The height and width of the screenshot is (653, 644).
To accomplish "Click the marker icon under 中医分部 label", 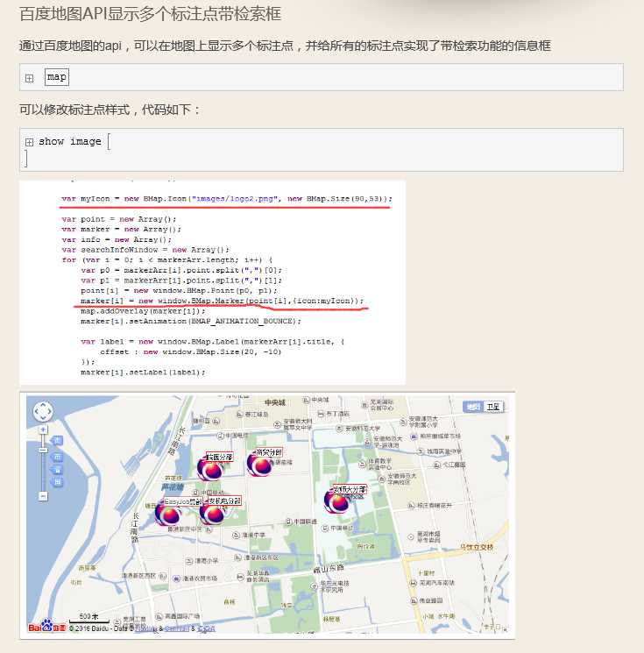I will [x=210, y=469].
